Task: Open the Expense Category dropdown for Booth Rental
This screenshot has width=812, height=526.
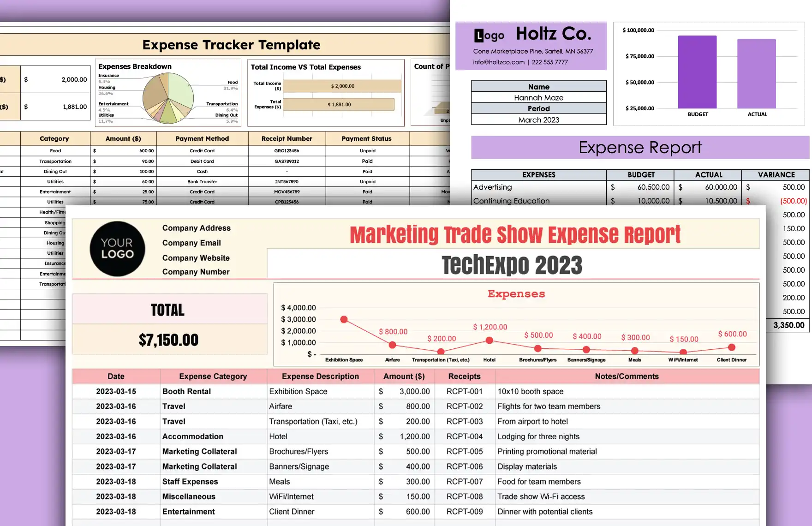Action: click(x=213, y=391)
